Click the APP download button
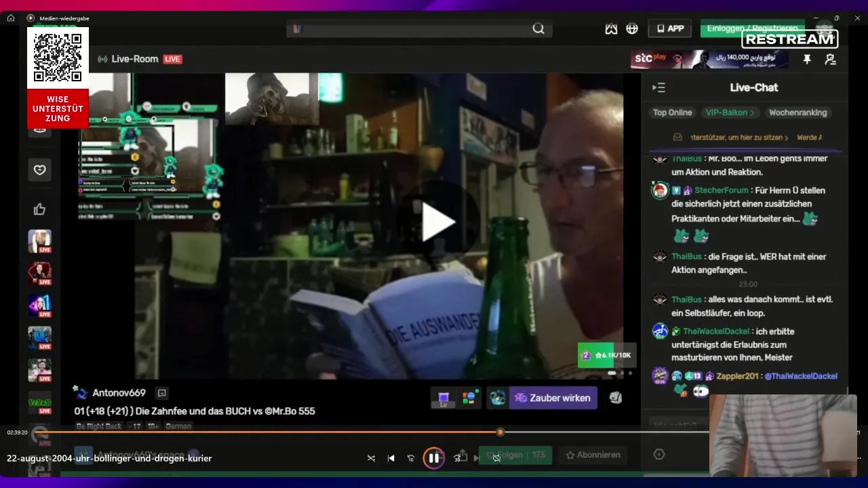Image resolution: width=868 pixels, height=488 pixels. tap(669, 28)
